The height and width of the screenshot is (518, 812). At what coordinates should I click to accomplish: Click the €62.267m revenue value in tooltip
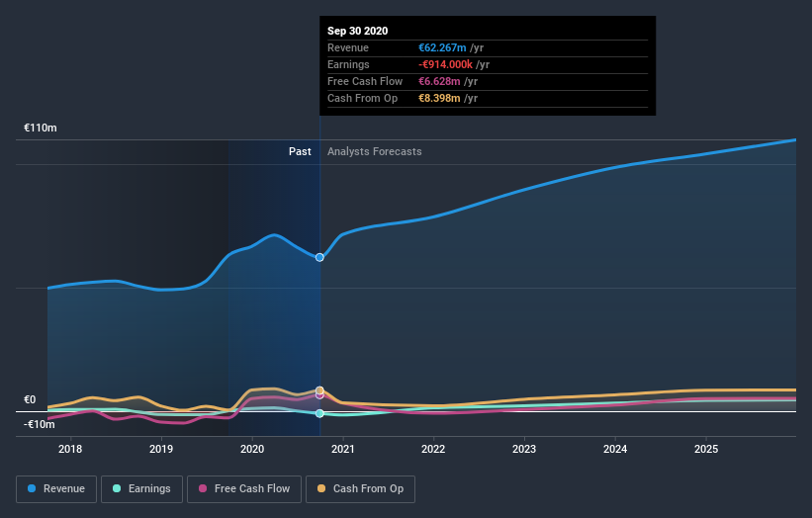[442, 47]
